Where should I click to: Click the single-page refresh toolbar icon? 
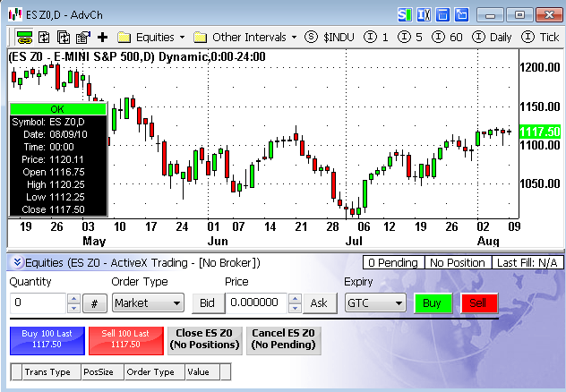[44, 38]
